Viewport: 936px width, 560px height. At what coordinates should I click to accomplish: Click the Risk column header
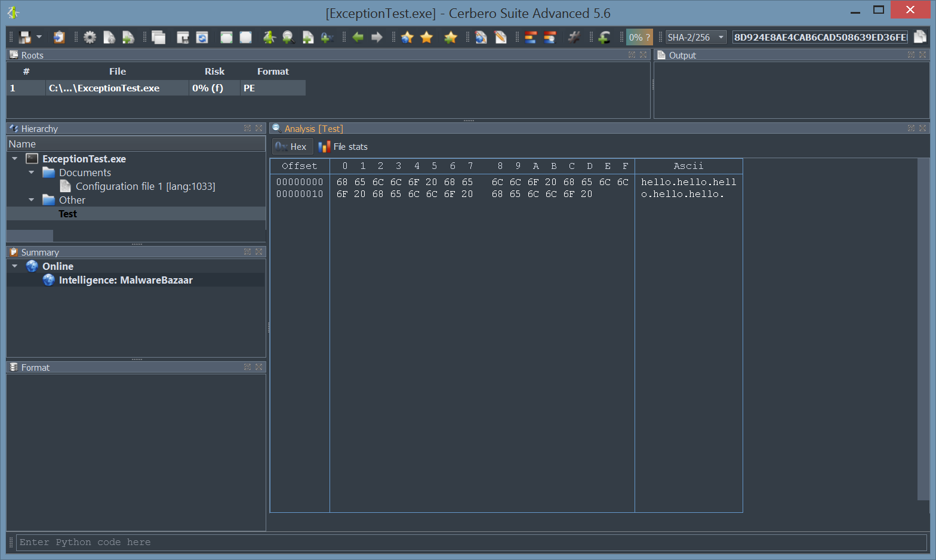(214, 71)
